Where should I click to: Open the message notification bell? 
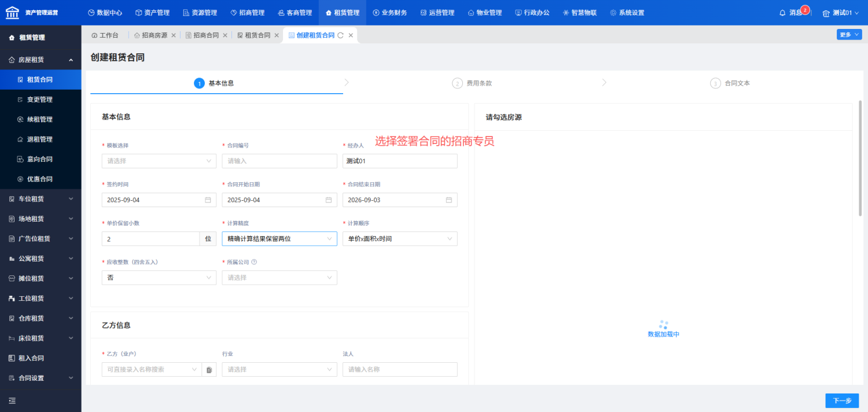pyautogui.click(x=782, y=13)
